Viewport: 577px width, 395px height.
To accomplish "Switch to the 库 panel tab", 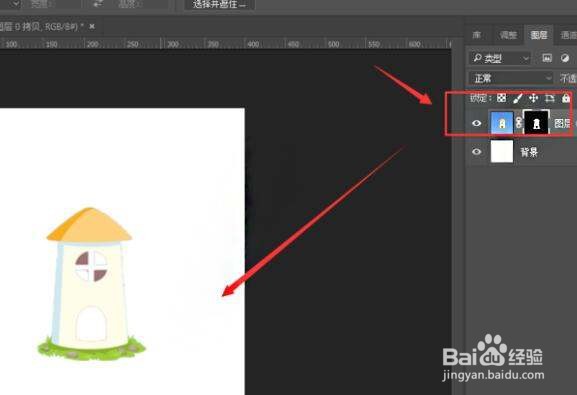I will (x=477, y=35).
